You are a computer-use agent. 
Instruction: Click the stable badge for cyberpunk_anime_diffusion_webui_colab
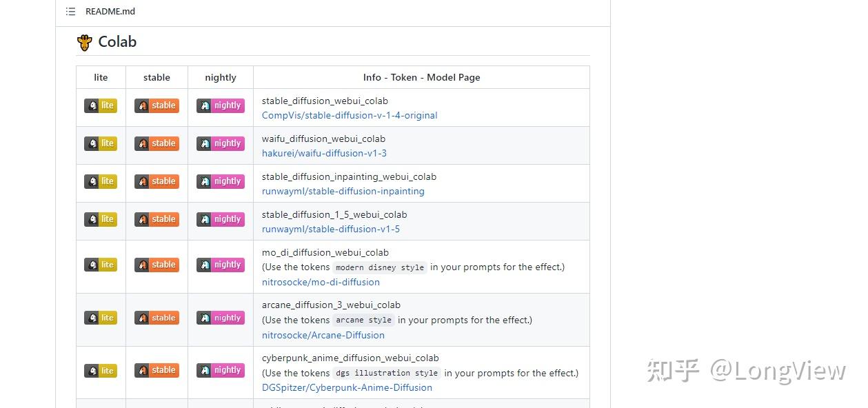157,371
